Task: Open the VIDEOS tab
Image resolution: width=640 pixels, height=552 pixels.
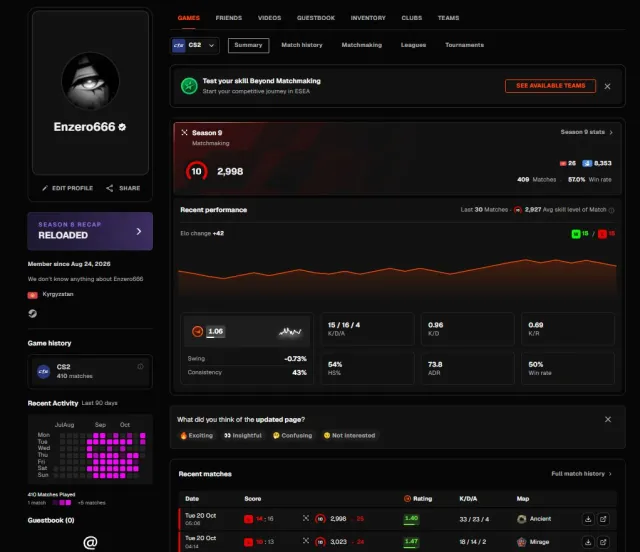Action: pyautogui.click(x=269, y=18)
